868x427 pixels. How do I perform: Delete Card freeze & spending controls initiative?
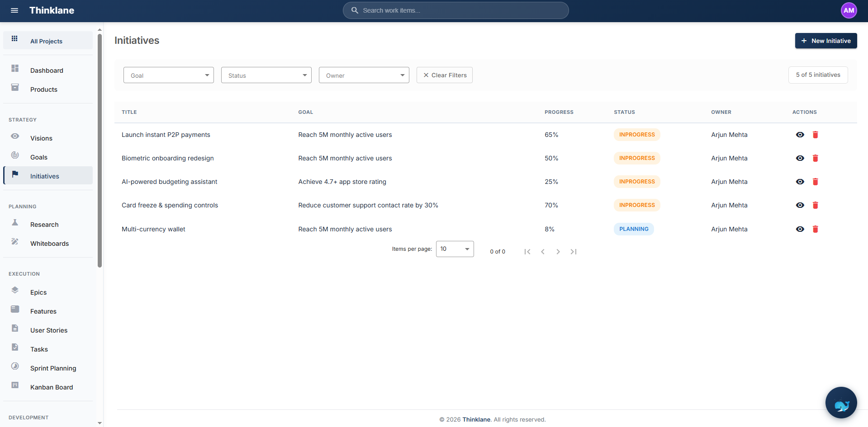point(815,205)
